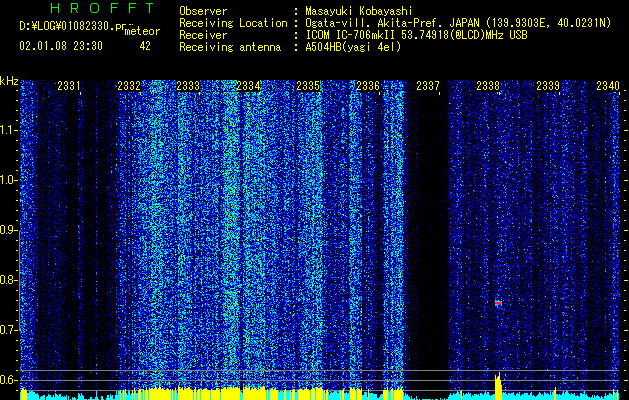Click the kHz axis unit label

pos(9,81)
